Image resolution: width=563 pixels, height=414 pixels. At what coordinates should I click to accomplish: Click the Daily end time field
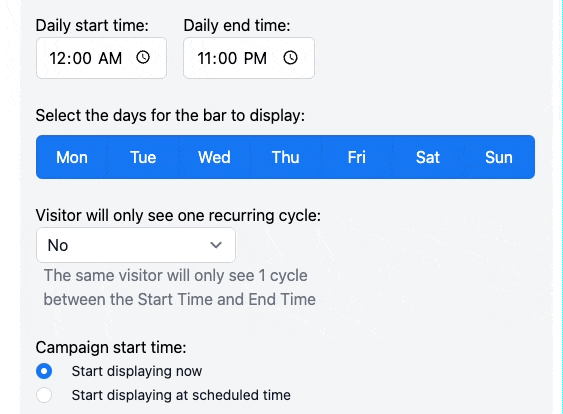[249, 58]
